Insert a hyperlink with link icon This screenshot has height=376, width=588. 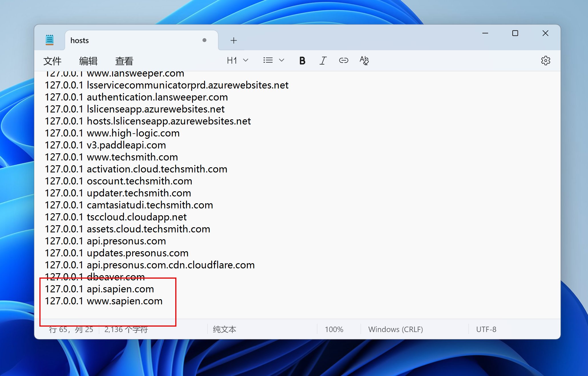tap(343, 61)
